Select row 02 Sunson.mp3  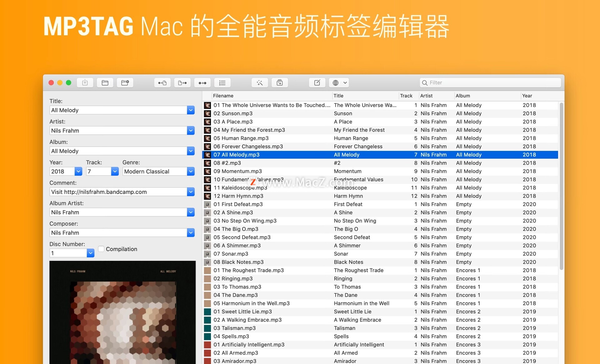[x=380, y=113]
